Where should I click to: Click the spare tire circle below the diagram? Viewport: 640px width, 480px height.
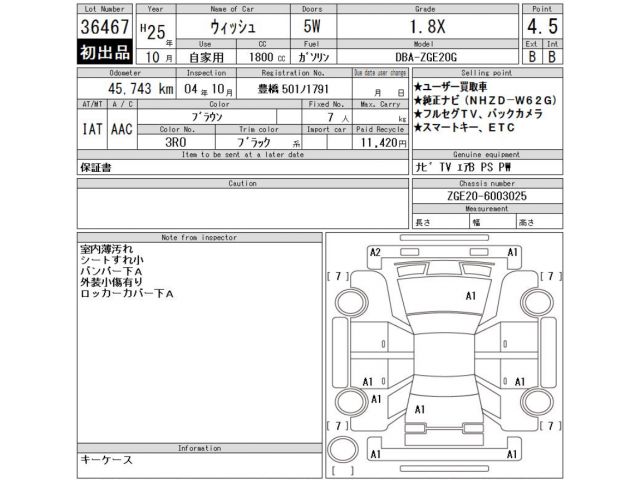(344, 450)
